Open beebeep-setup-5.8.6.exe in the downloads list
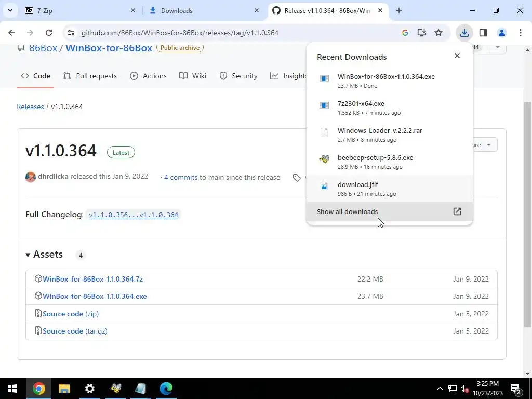532x399 pixels. pyautogui.click(x=389, y=162)
